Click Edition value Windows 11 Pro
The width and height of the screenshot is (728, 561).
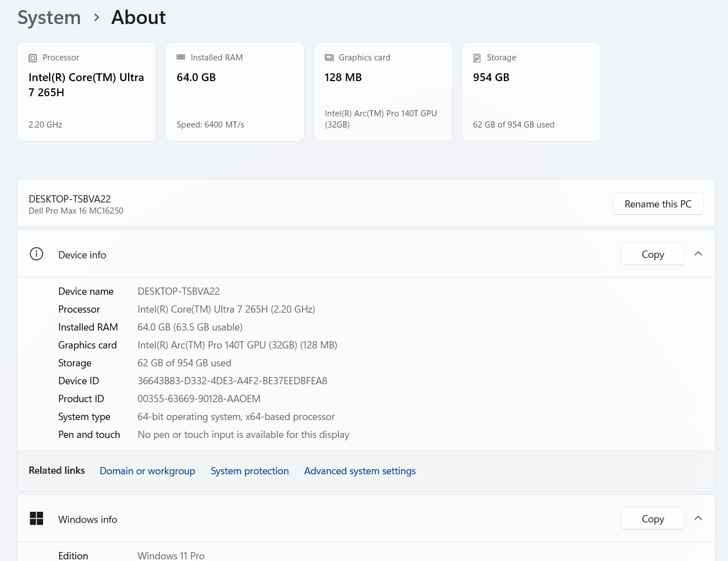[x=171, y=555]
